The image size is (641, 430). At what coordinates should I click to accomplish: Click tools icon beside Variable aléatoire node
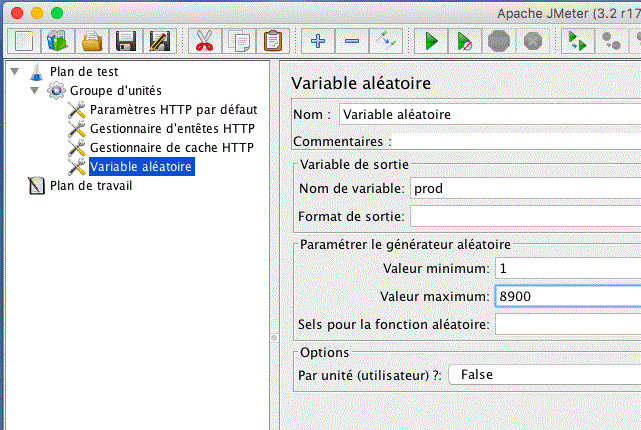(76, 167)
